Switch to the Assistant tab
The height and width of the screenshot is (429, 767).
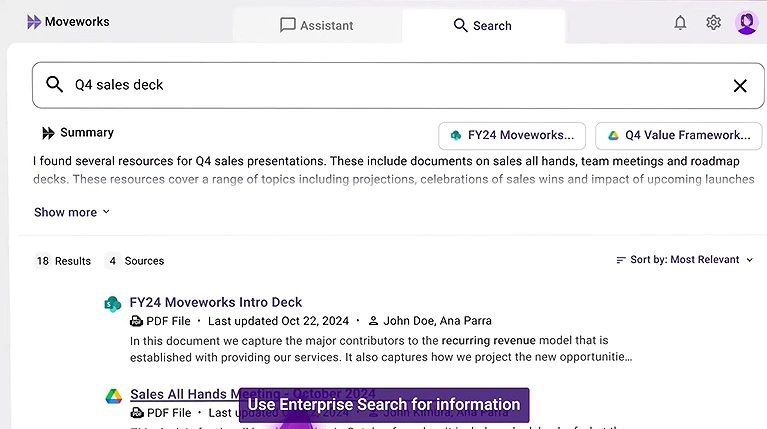pyautogui.click(x=317, y=25)
